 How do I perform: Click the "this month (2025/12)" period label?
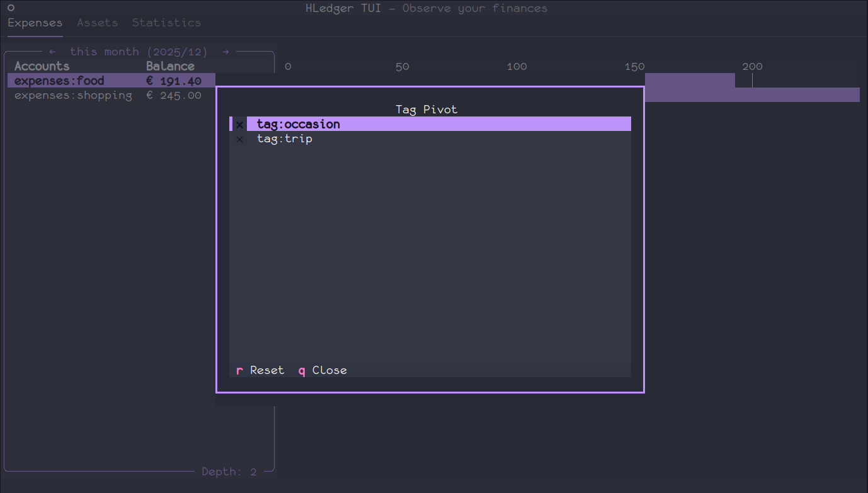pyautogui.click(x=139, y=52)
